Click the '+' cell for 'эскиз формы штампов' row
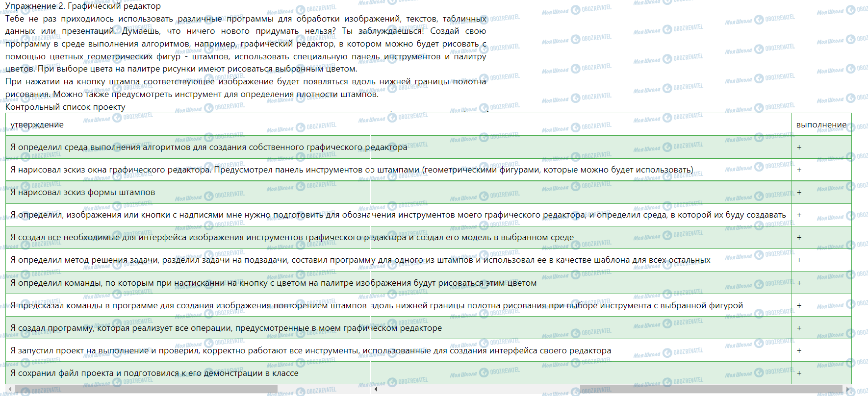Image resolution: width=868 pixels, height=396 pixels. click(x=821, y=192)
